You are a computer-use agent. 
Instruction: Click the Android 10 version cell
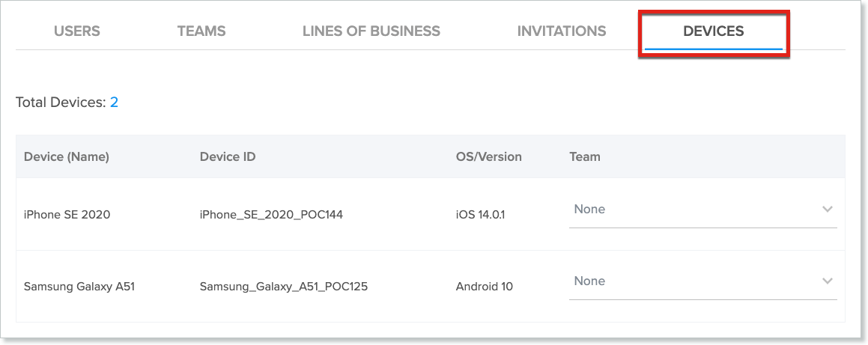(484, 287)
